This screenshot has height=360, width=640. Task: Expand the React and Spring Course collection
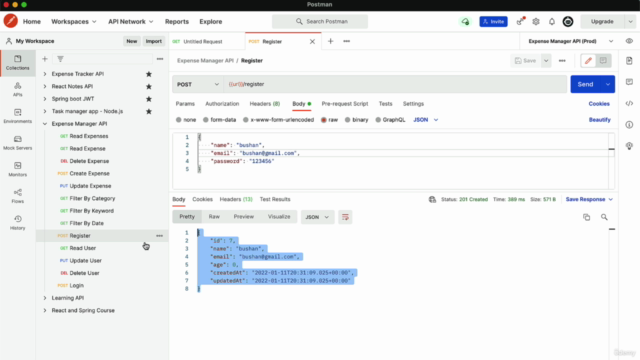point(45,311)
